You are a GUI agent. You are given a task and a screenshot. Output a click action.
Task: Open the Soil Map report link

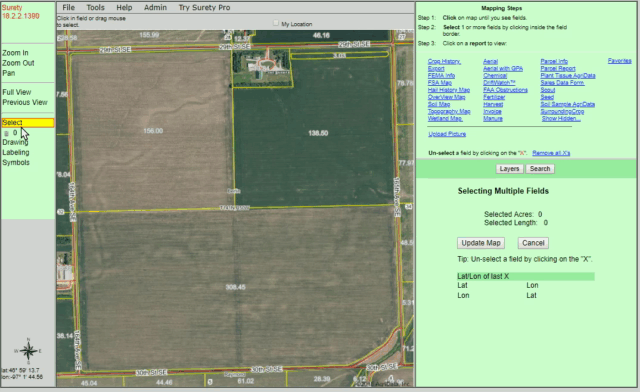tap(439, 104)
